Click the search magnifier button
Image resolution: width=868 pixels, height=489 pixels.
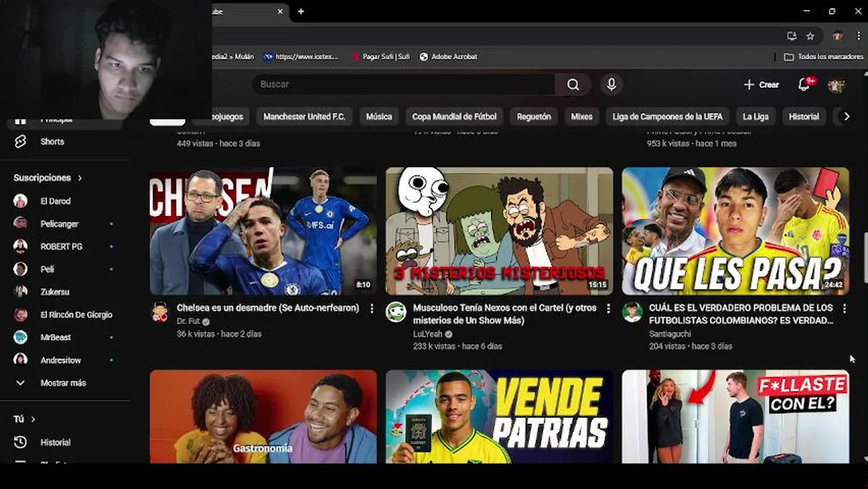point(573,84)
